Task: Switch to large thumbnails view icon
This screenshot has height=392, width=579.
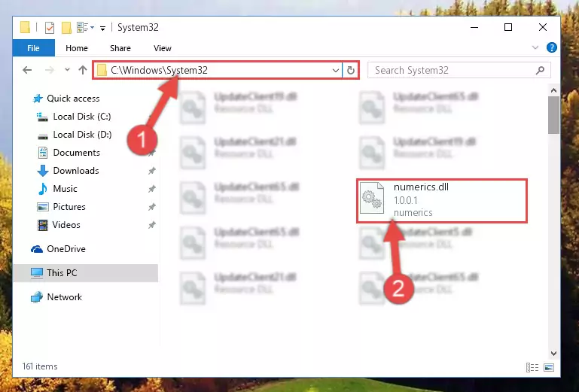Action: (x=549, y=368)
